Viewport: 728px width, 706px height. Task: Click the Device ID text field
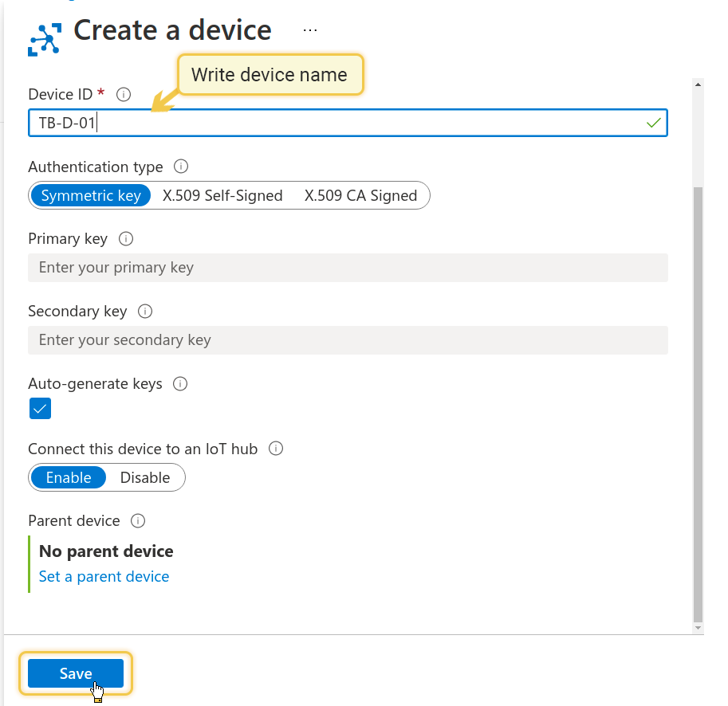click(348, 123)
